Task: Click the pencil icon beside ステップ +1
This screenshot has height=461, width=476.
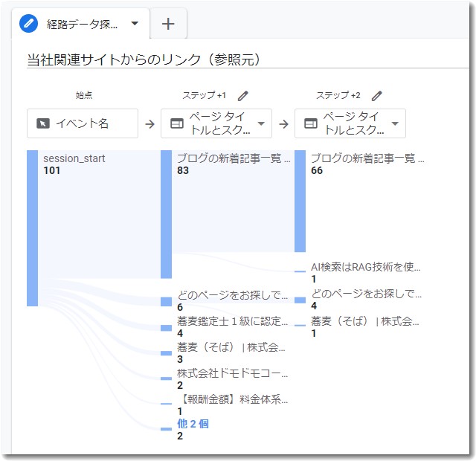Action: 242,96
